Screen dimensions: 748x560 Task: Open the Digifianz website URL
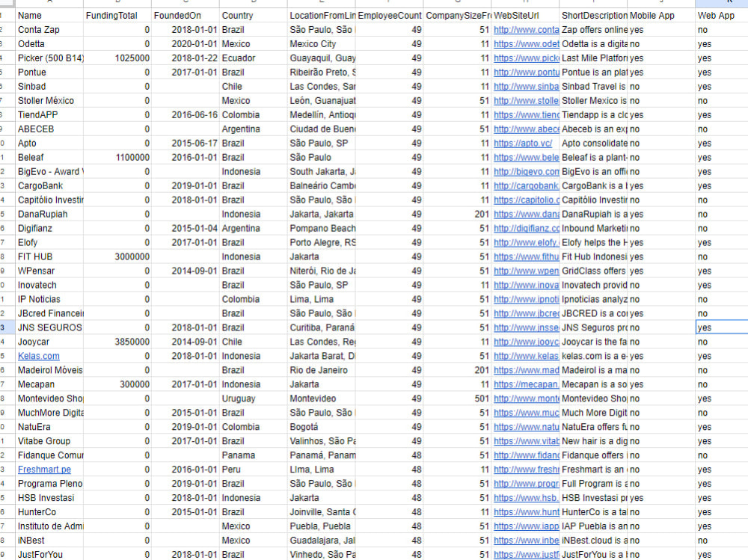pyautogui.click(x=526, y=228)
